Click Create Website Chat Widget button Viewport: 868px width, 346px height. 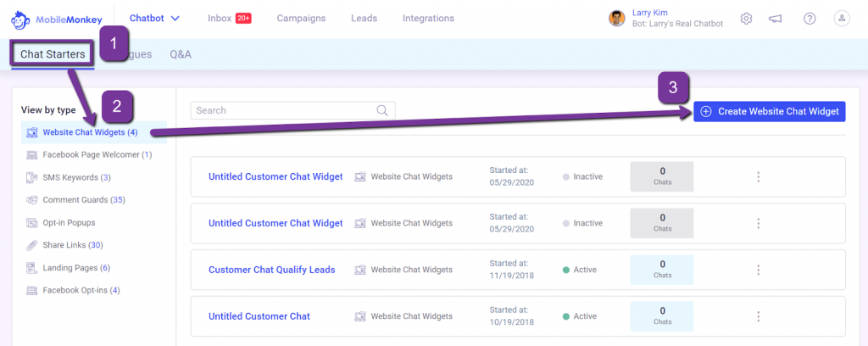tap(770, 111)
